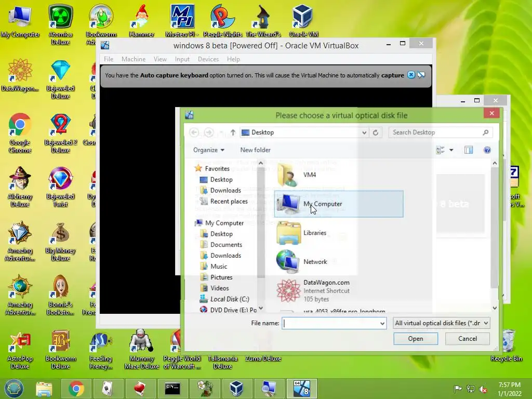Image resolution: width=532 pixels, height=399 pixels.
Task: Open the Organize dropdown menu
Action: [209, 150]
